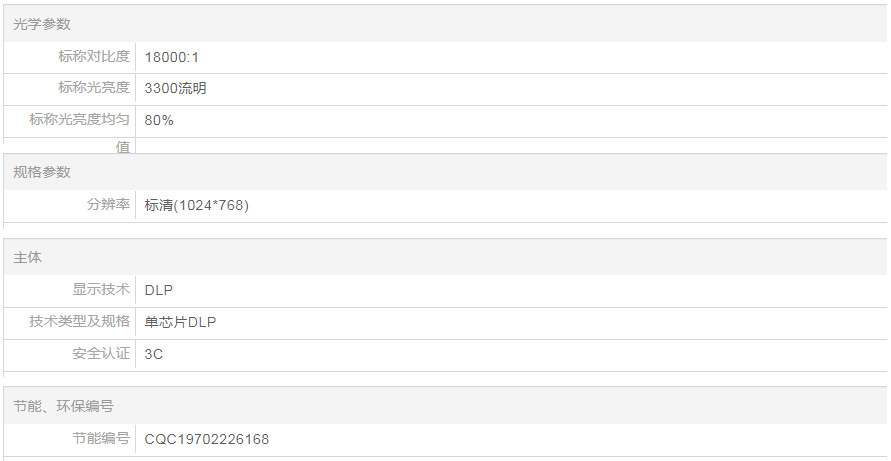Image resolution: width=891 pixels, height=461 pixels.
Task: Click the 80% uniformity value
Action: [159, 120]
